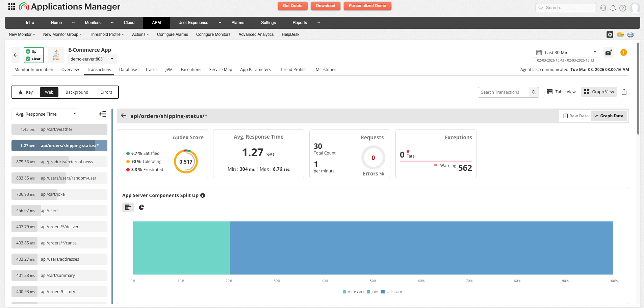Click the orange alert exclamation icon
Screen dimensions: 644x308
tap(624, 52)
